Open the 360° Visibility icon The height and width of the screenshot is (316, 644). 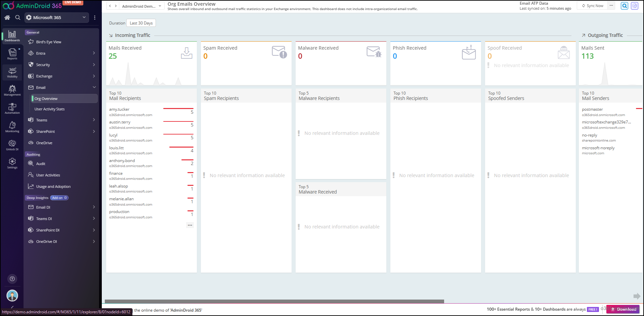12,72
